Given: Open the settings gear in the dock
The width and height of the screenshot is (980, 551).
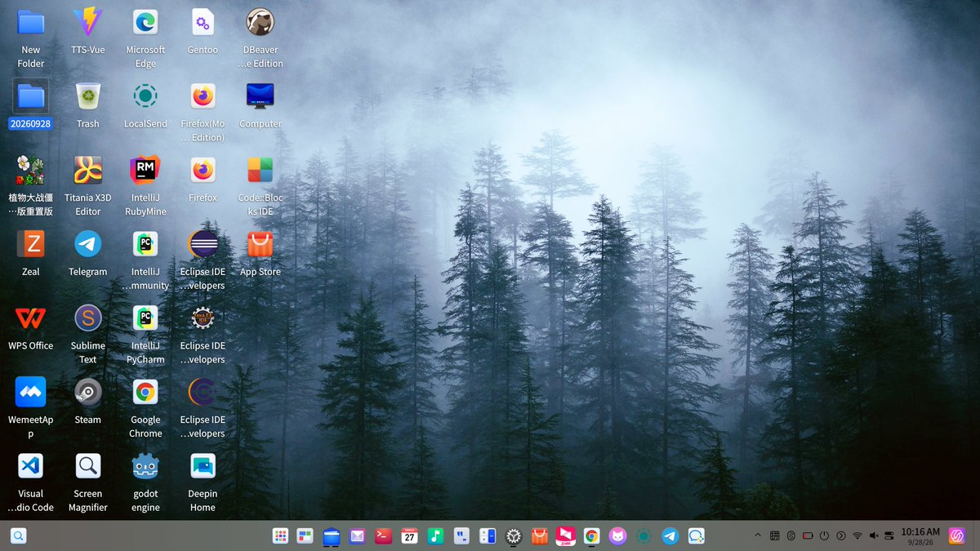Looking at the screenshot, I should click(x=514, y=536).
